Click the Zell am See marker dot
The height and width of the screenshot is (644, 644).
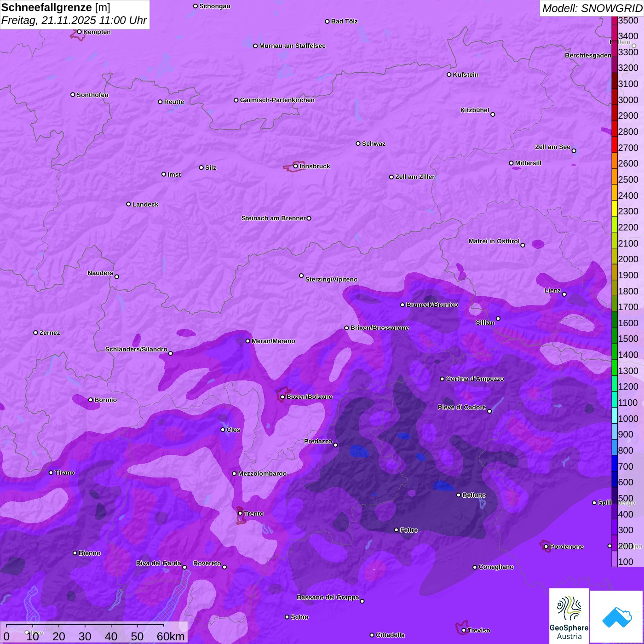tap(574, 150)
